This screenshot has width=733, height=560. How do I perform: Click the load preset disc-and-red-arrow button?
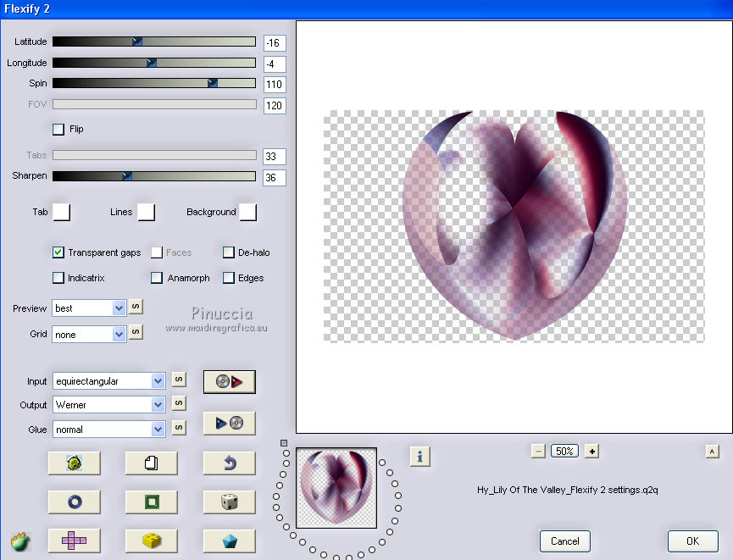[229, 382]
